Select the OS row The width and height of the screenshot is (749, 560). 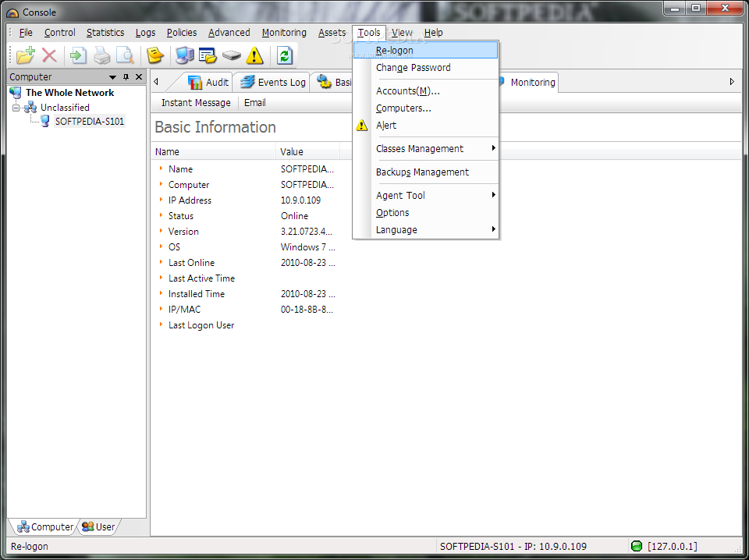(x=246, y=246)
